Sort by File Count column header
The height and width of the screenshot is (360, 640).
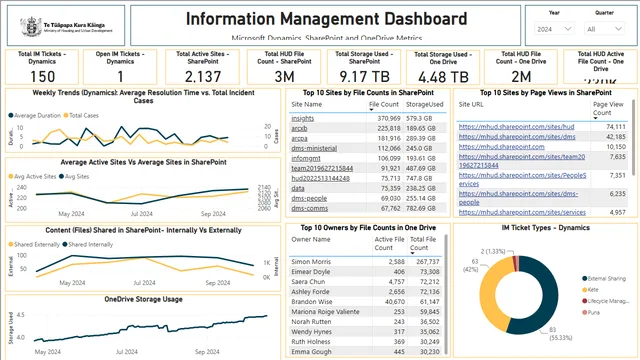point(384,104)
